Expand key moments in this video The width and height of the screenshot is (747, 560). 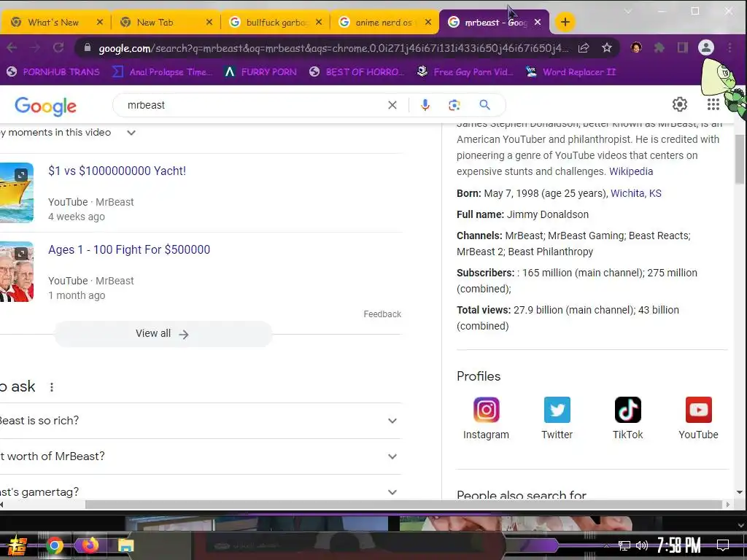click(x=131, y=133)
